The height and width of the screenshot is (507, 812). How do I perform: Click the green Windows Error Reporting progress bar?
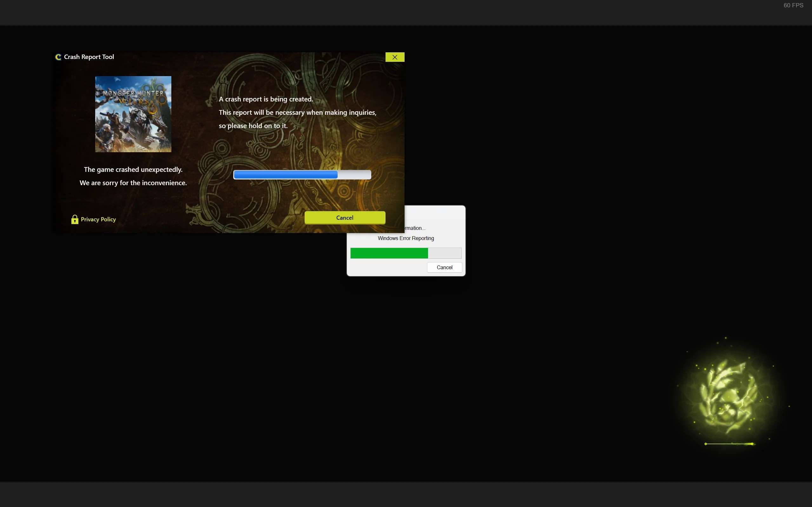click(389, 253)
